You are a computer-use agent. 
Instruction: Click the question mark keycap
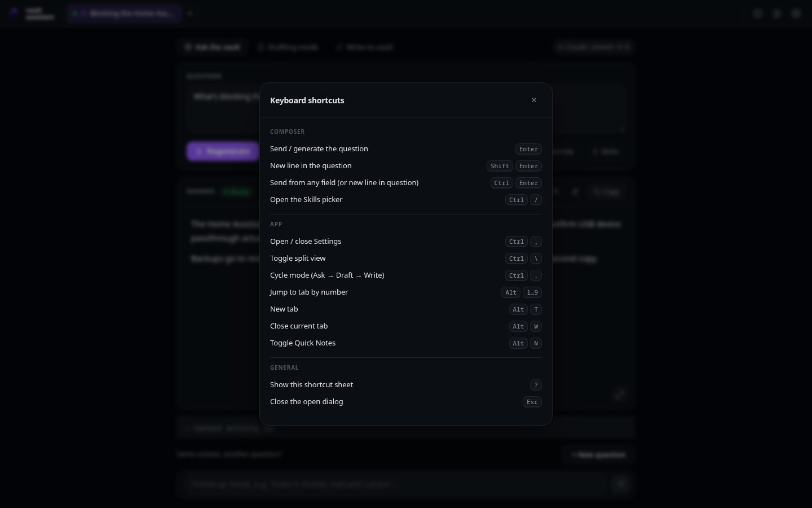click(x=536, y=385)
